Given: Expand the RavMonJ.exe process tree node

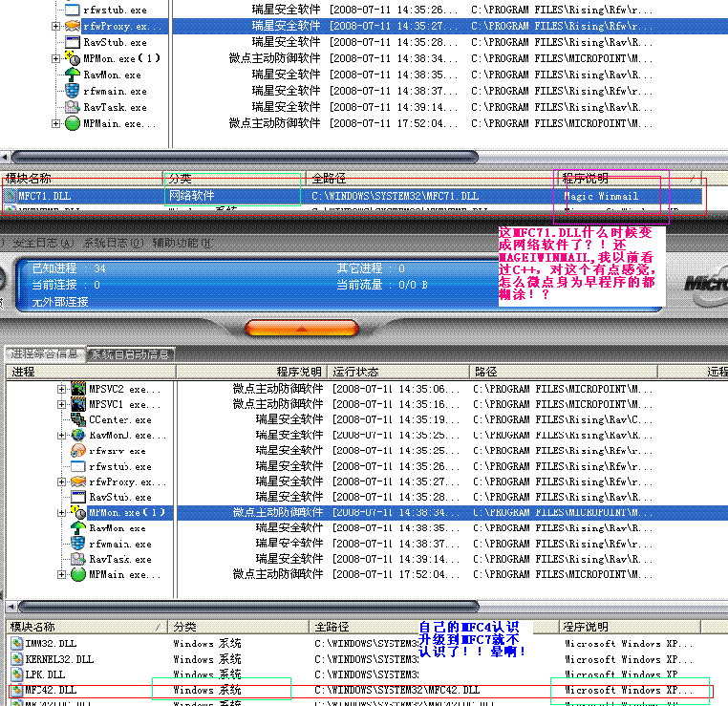Looking at the screenshot, I should tap(61, 436).
